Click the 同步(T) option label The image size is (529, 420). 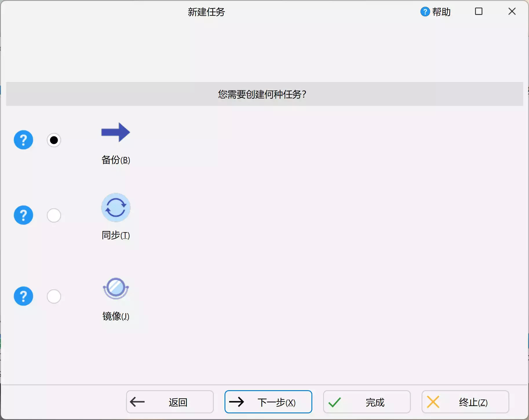[x=115, y=235]
